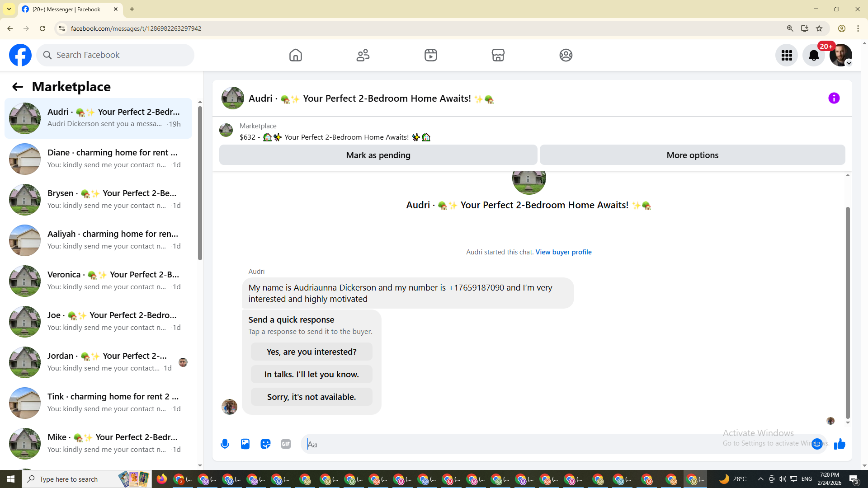Open Facebook notifications bell
868x488 pixels.
[x=813, y=55]
